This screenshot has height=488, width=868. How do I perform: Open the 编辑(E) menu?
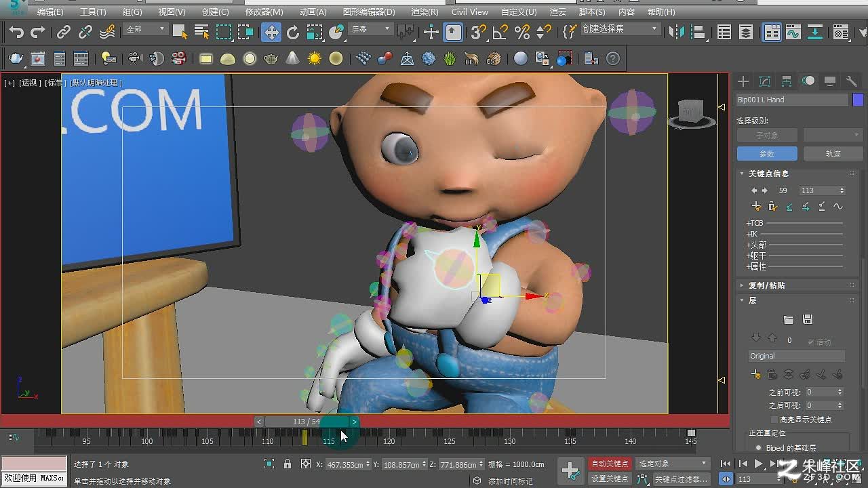50,12
